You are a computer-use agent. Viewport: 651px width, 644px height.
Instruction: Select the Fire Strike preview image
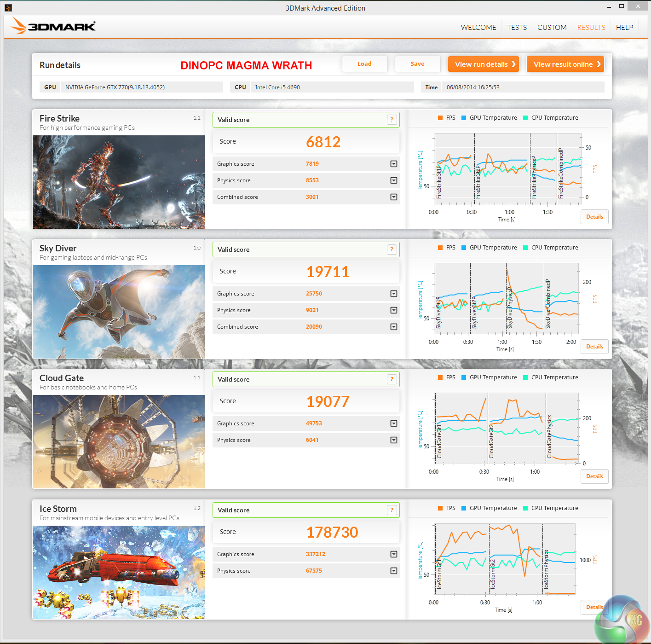[119, 182]
